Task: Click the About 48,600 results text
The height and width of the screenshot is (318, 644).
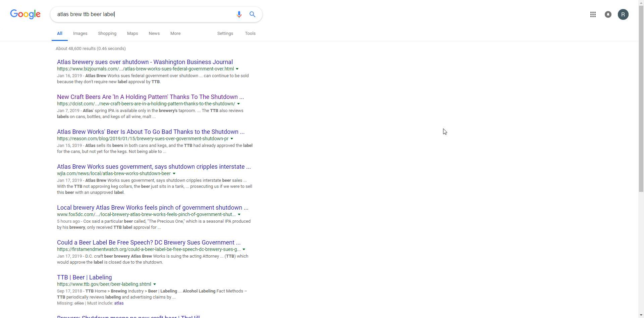Action: (91, 49)
